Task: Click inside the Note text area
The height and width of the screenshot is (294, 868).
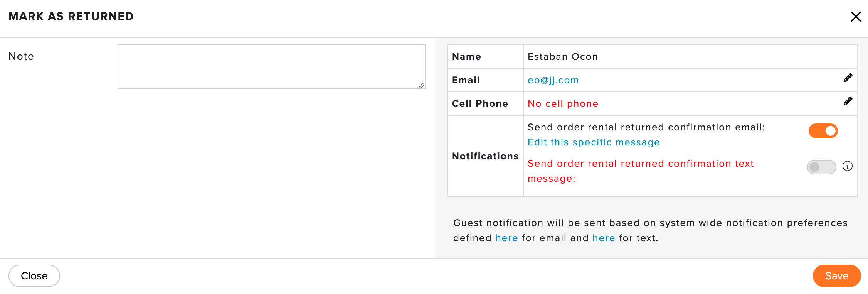Action: click(x=271, y=67)
